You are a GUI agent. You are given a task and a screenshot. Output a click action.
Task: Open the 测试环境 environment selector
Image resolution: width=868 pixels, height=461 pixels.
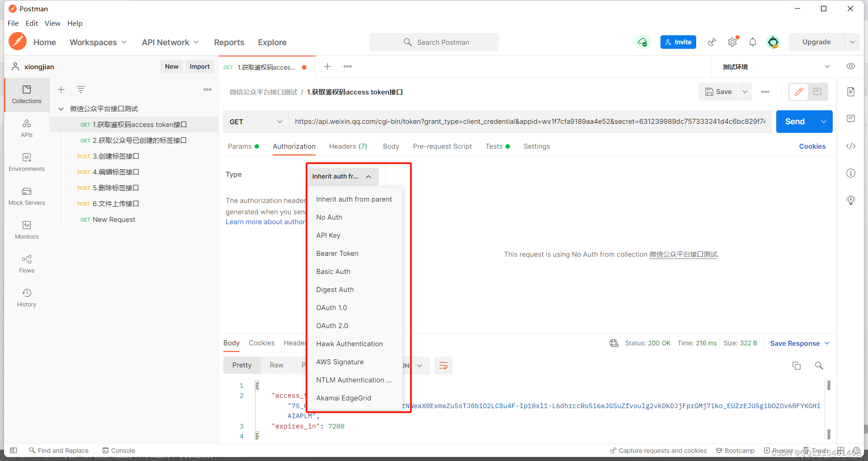click(x=776, y=66)
